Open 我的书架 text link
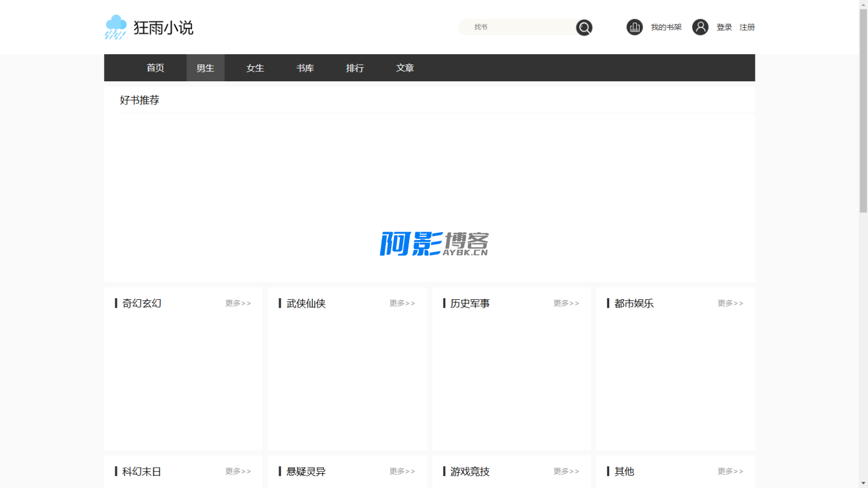 [x=666, y=27]
